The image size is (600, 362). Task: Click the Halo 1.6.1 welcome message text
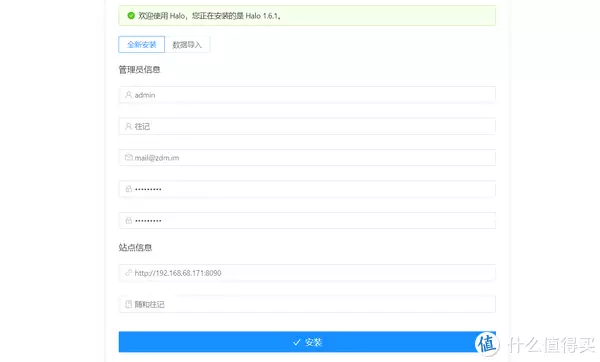[210, 16]
